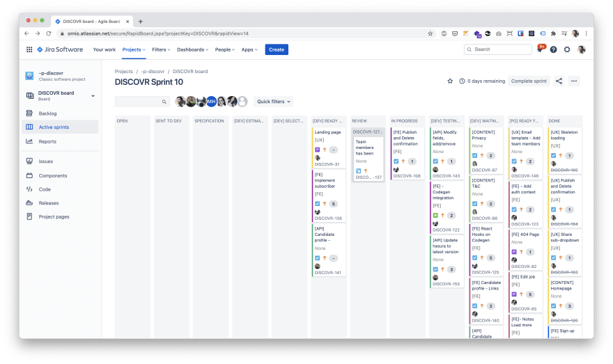Screen dimensions: 613x364
Task: Click the Jira Software logo
Action: (60, 49)
